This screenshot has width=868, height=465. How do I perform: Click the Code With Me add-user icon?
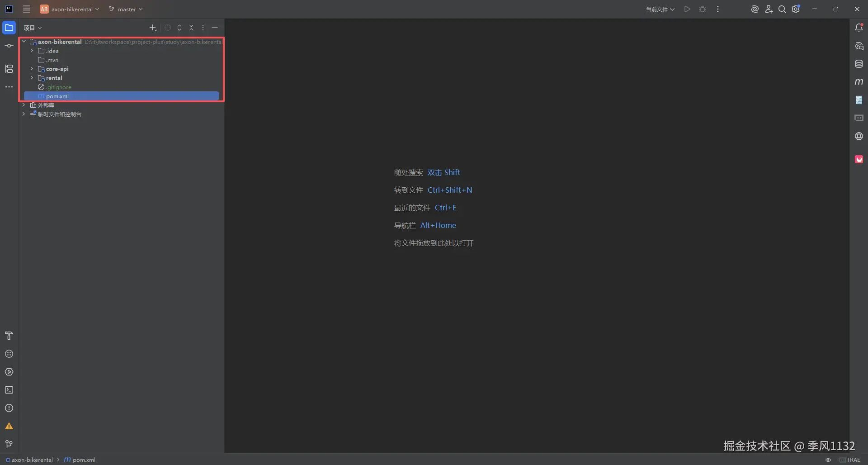pyautogui.click(x=769, y=9)
